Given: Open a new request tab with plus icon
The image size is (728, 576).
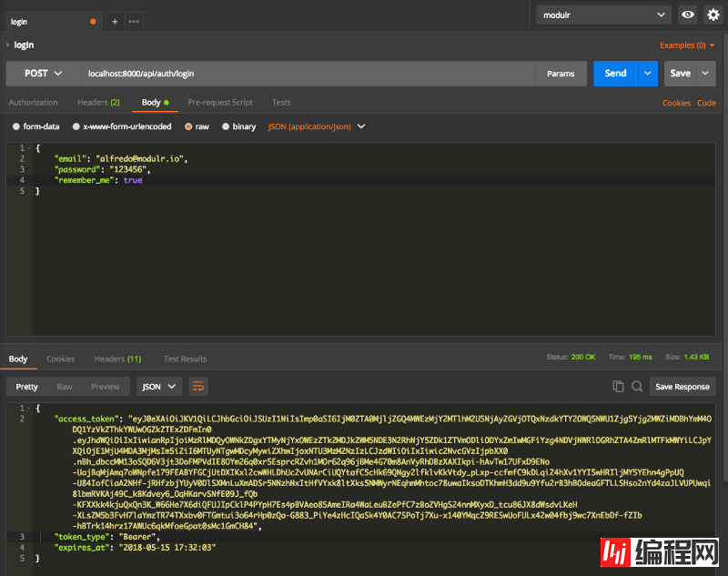Looking at the screenshot, I should pos(115,21).
